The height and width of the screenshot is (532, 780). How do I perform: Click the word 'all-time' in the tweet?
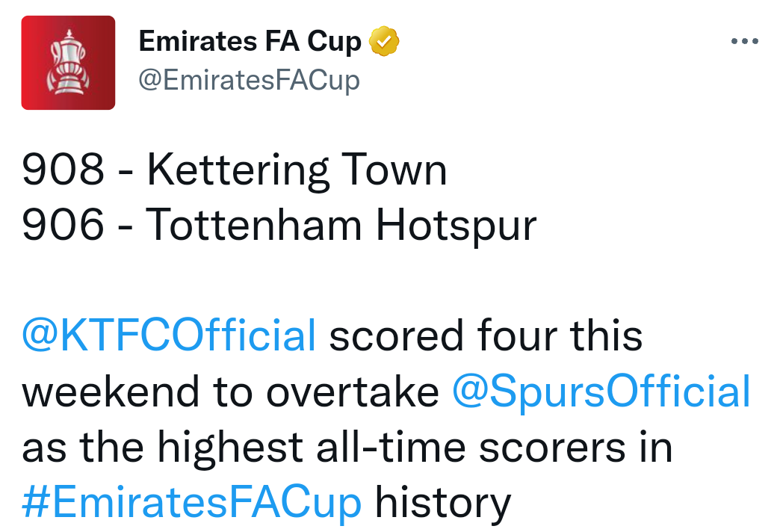pyautogui.click(x=391, y=446)
